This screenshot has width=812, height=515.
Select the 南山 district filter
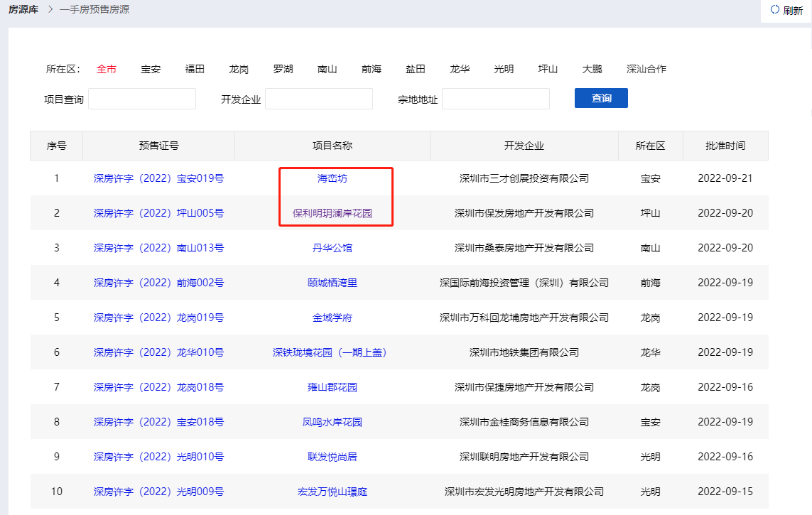[327, 69]
